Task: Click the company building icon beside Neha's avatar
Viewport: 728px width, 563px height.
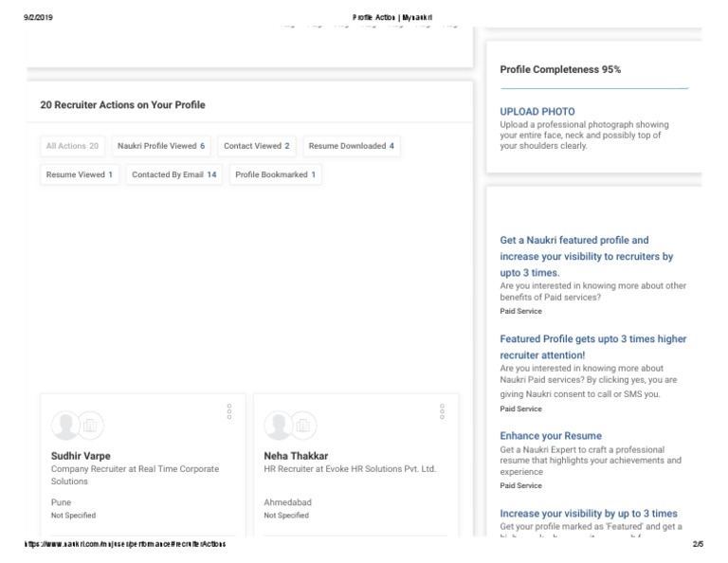Action: point(302,427)
